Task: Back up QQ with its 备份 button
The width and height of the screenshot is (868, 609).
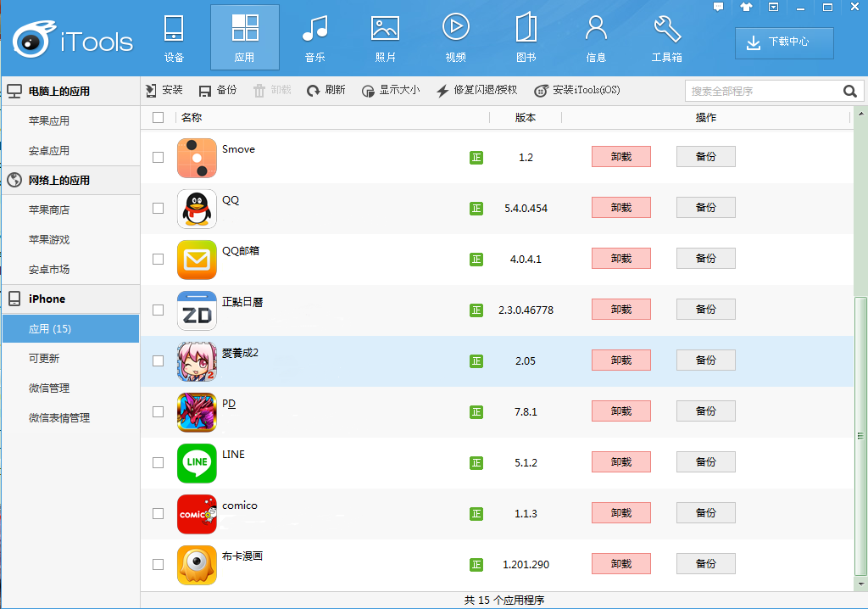Action: [706, 208]
